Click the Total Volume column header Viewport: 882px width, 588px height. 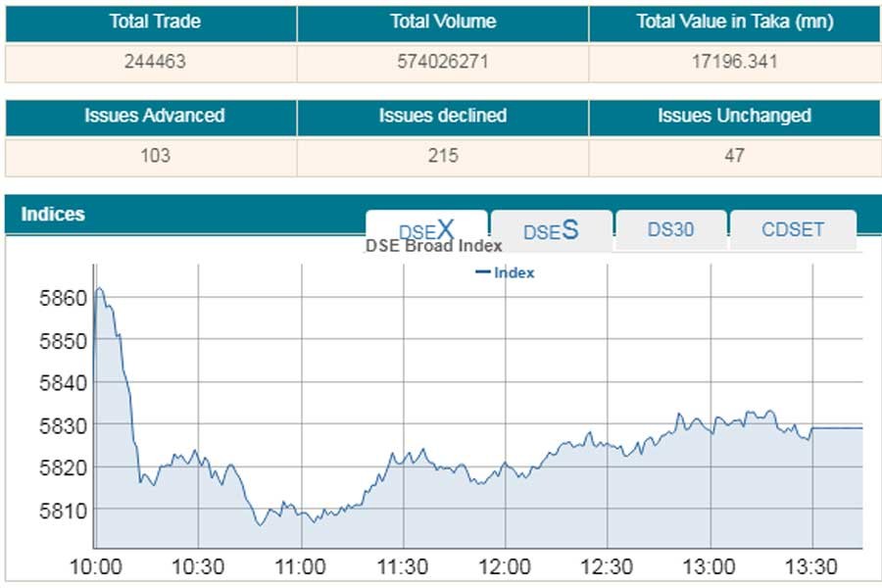[443, 22]
